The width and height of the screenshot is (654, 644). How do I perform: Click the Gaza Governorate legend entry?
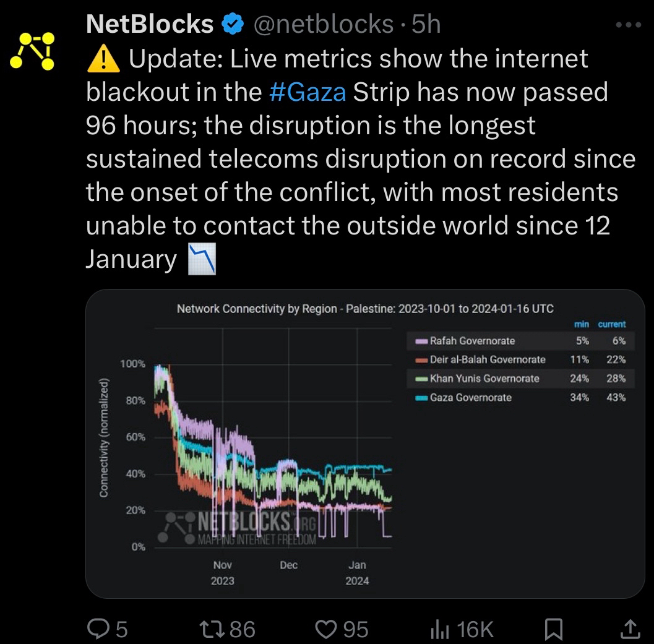470,397
